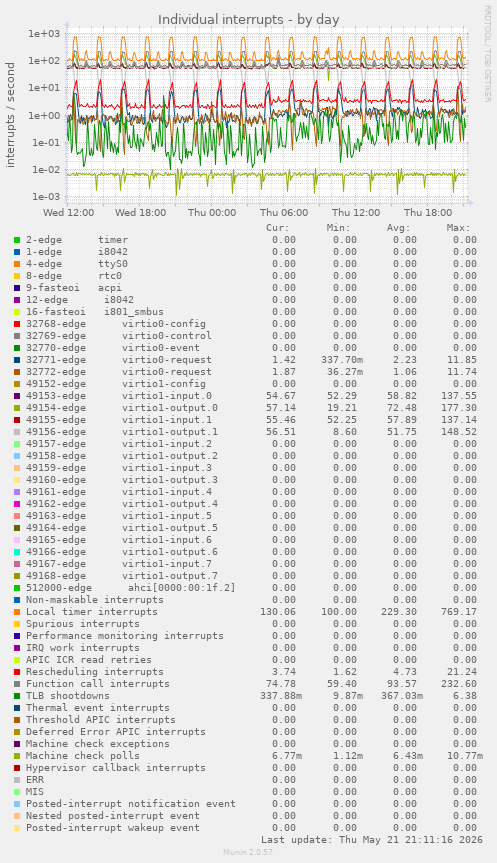Click the 'Cur:' column header
Image resolution: width=497 pixels, height=863 pixels.
(x=277, y=228)
